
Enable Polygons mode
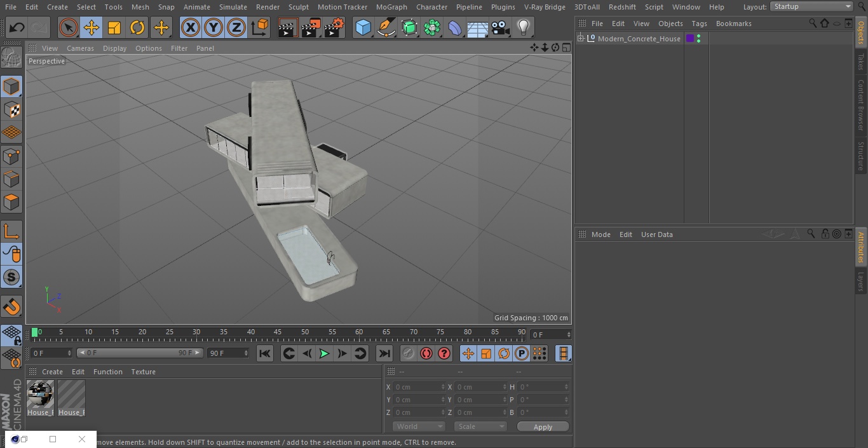(11, 202)
